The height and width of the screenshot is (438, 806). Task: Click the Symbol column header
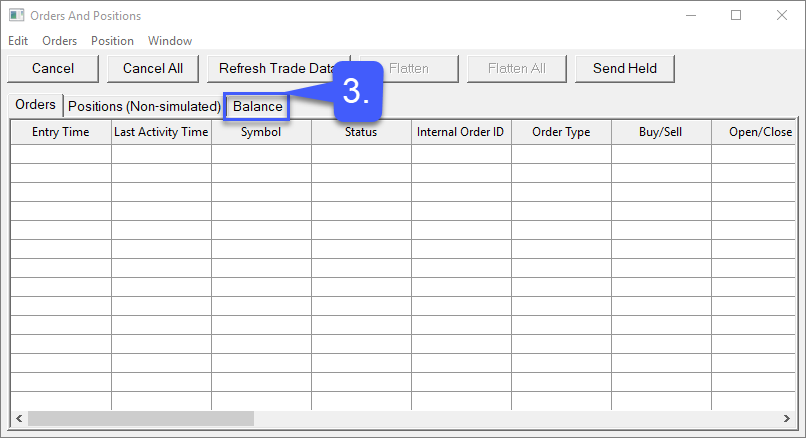tap(261, 132)
